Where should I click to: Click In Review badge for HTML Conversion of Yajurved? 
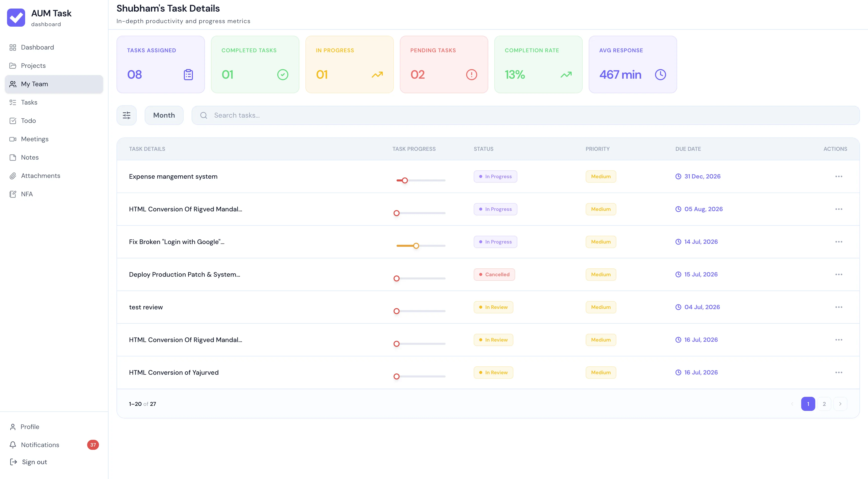[493, 372]
